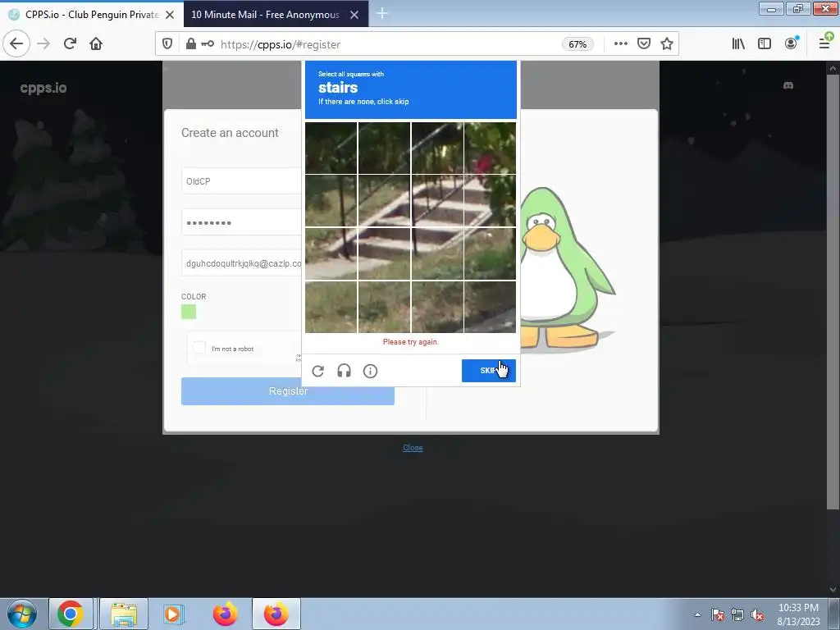
Task: Close the CPPS.io tab
Action: coord(170,15)
